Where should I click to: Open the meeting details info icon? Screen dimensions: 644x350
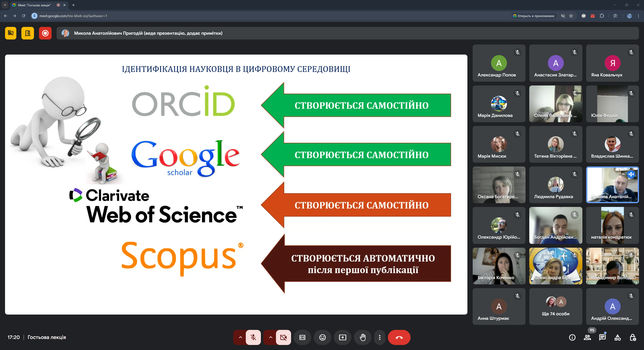click(x=572, y=337)
